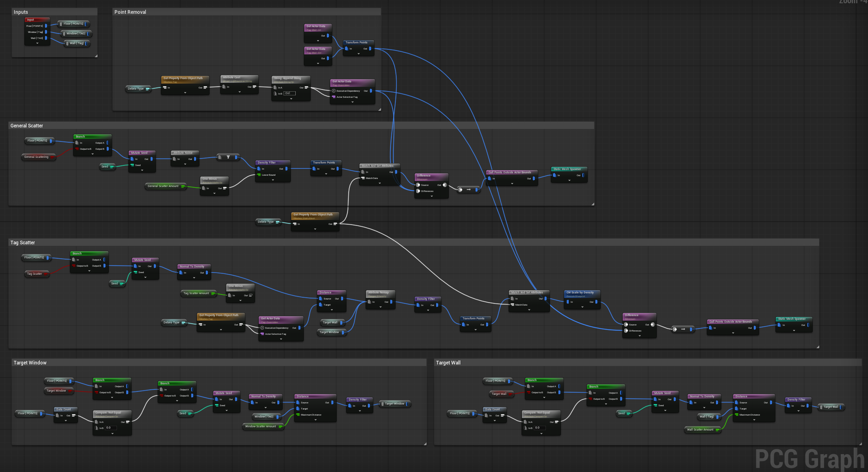Select Normal To Density header in Target Wall
Image resolution: width=868 pixels, height=472 pixels.
[x=703, y=397]
